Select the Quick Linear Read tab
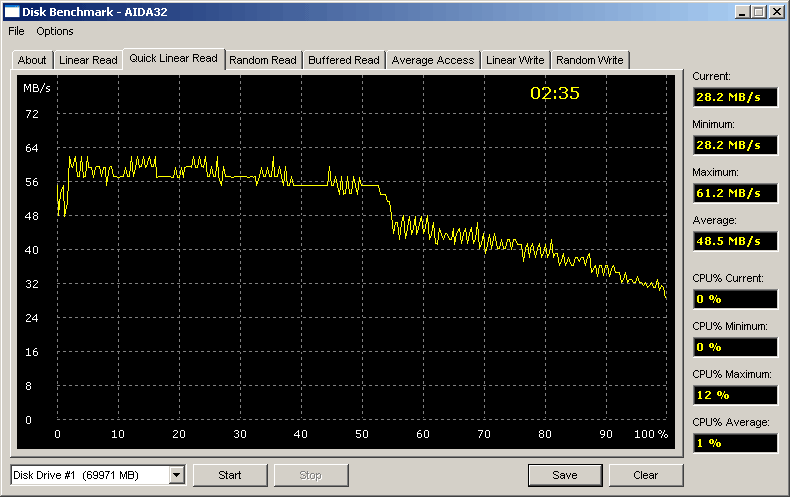 click(173, 58)
